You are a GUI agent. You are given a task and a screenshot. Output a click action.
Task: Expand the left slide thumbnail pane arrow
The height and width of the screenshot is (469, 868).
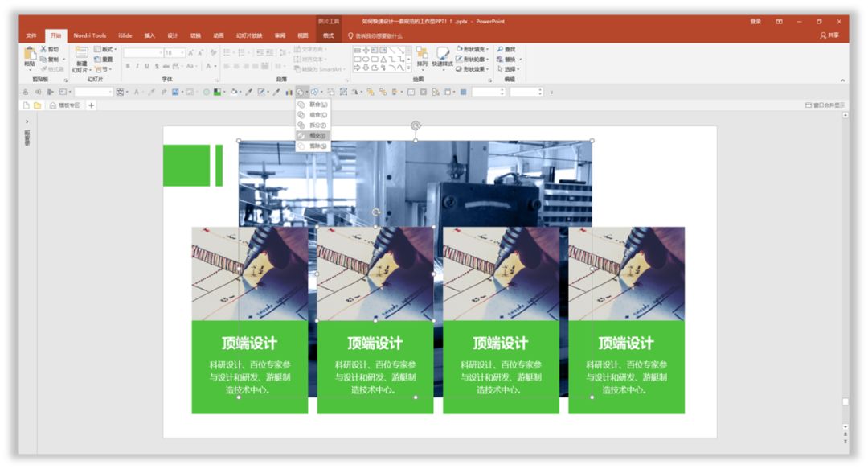[27, 122]
